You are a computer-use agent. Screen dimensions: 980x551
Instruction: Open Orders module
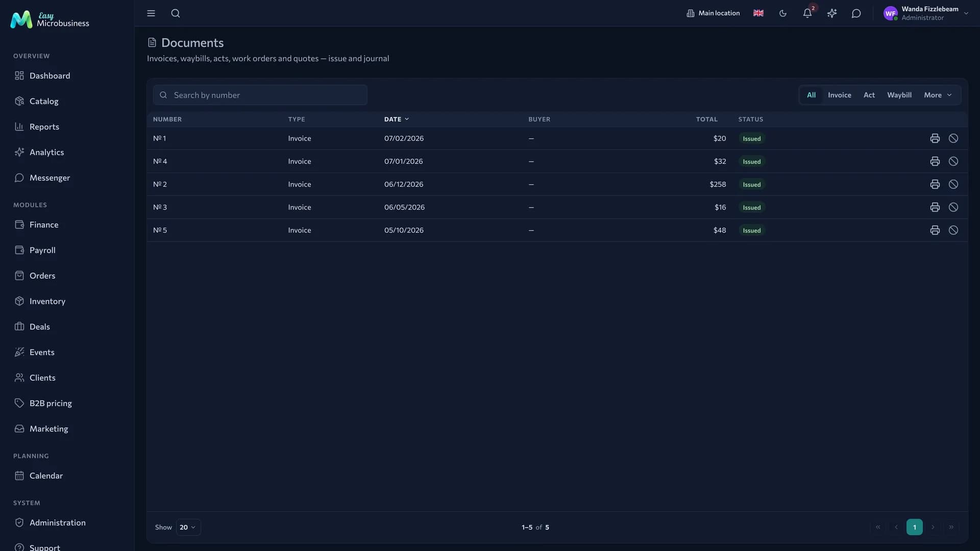point(67,275)
